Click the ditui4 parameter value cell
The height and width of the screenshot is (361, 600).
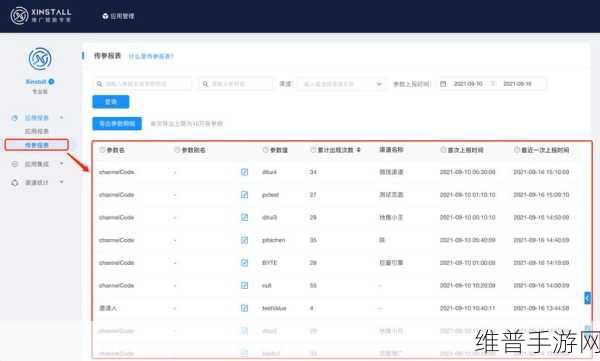coord(269,172)
